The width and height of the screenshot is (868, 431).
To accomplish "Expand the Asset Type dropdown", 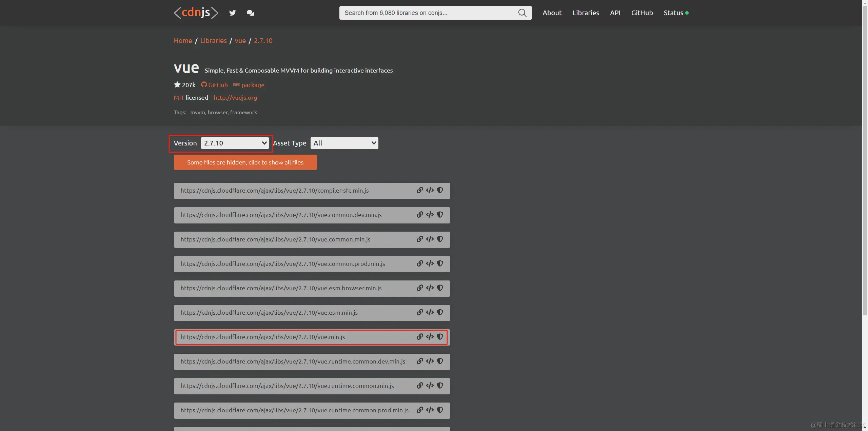I will (344, 143).
